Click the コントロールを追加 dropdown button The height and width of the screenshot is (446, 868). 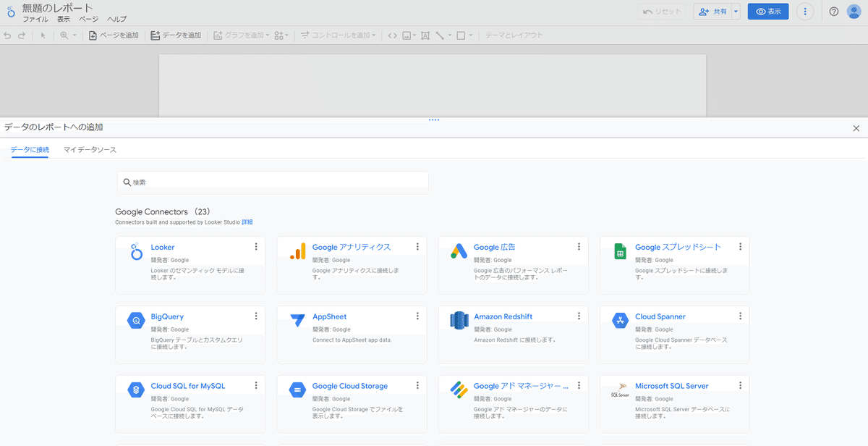click(339, 35)
